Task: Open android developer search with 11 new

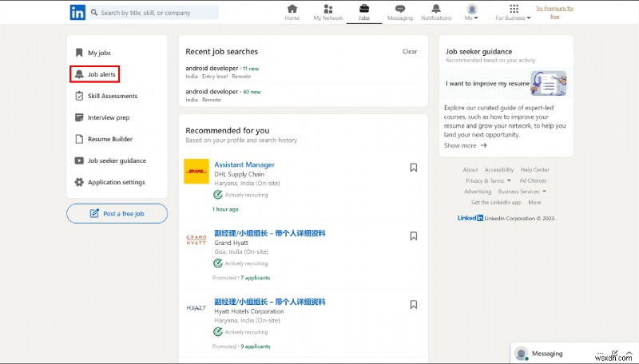Action: tap(222, 72)
